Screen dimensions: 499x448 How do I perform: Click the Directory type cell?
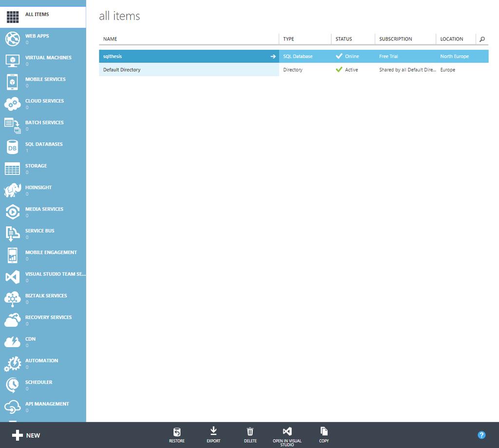click(293, 70)
